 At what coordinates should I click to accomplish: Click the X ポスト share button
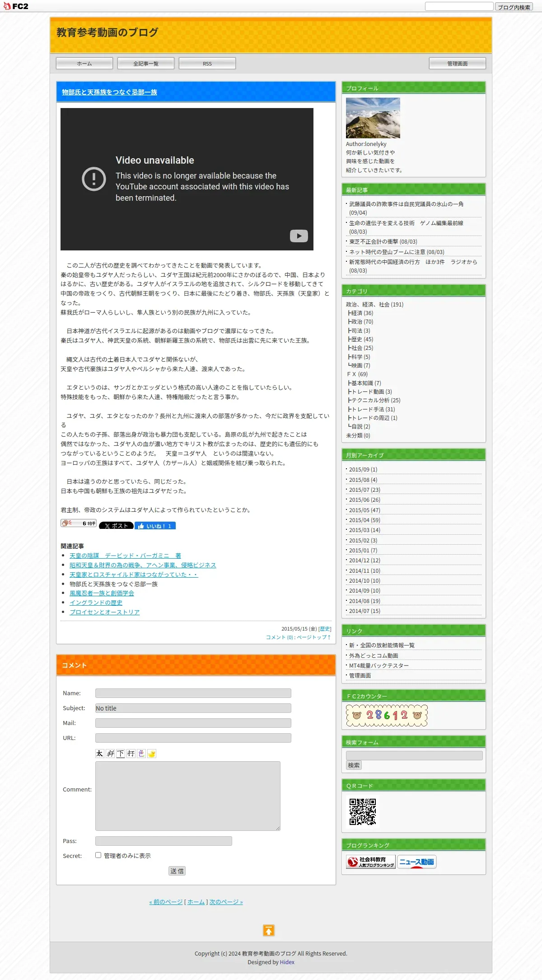[x=116, y=526]
